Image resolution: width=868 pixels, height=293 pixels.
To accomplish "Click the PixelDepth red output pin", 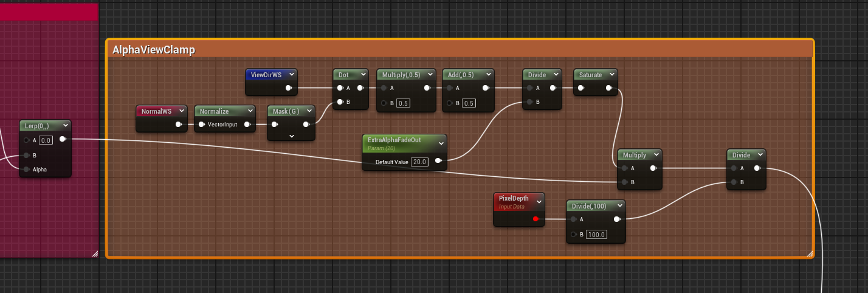I will pyautogui.click(x=536, y=219).
